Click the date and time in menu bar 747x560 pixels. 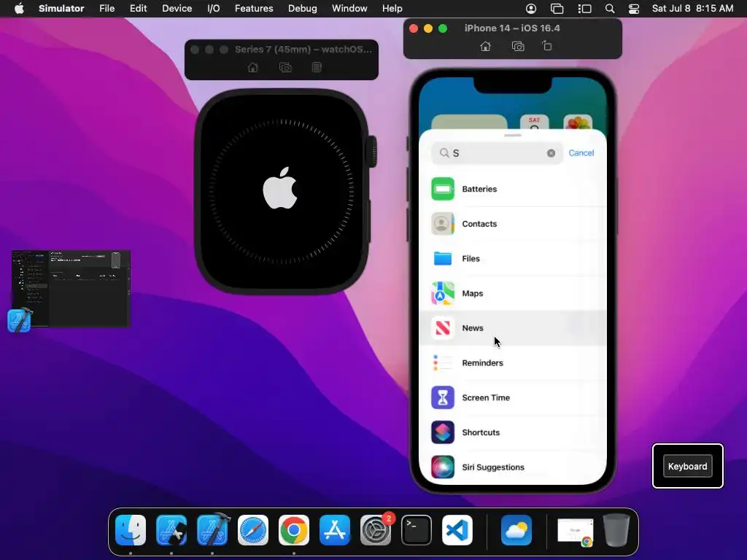(x=692, y=9)
